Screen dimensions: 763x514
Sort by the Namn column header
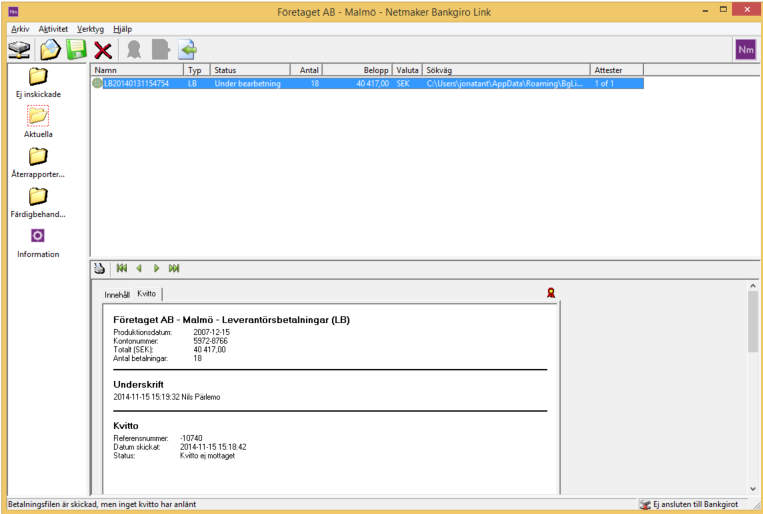coord(137,70)
